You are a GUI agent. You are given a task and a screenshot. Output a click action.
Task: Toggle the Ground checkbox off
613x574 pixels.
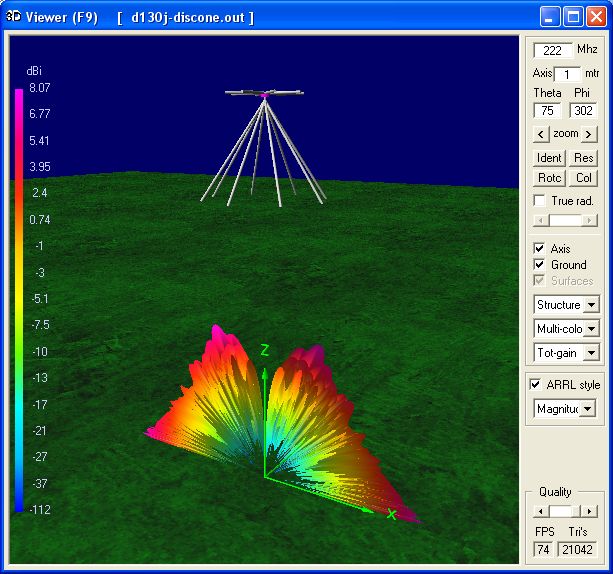pyautogui.click(x=541, y=265)
